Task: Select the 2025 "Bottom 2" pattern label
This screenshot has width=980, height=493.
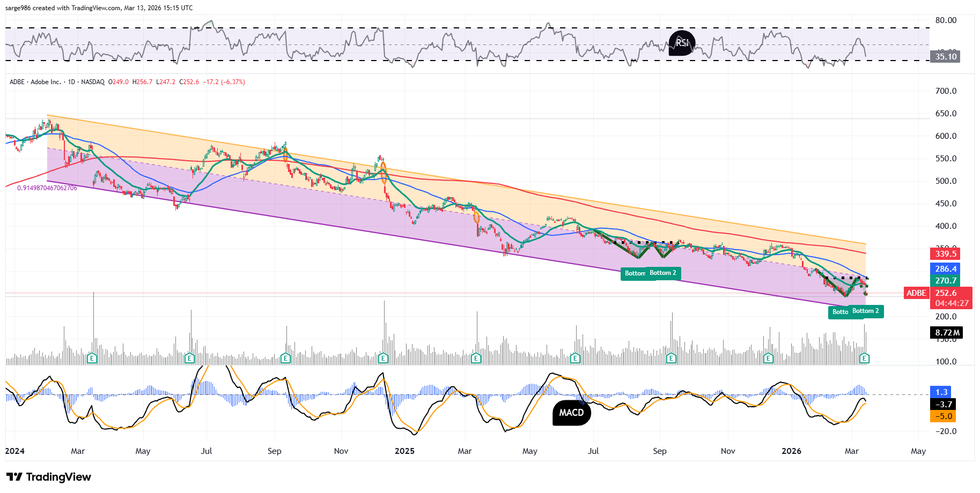Action: point(663,273)
